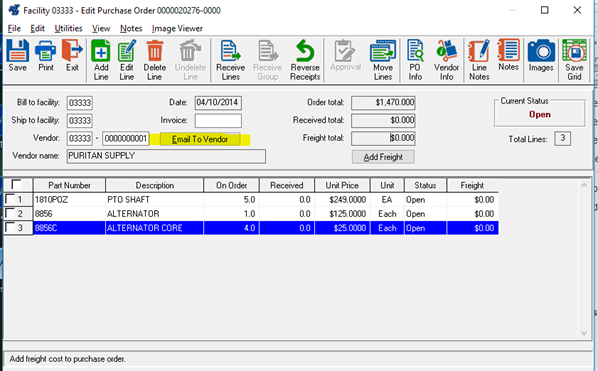Print the purchase order

[46, 55]
